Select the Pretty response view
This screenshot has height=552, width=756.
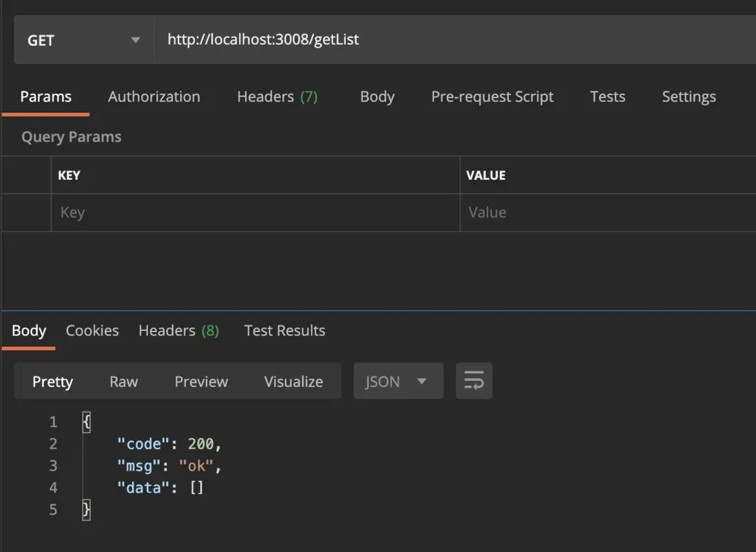(52, 382)
